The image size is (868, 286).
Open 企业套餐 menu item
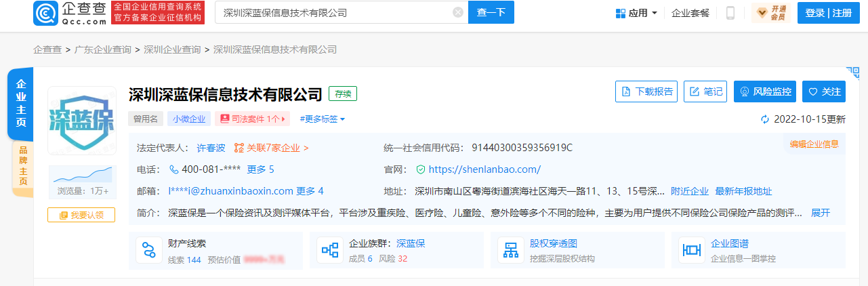point(690,13)
